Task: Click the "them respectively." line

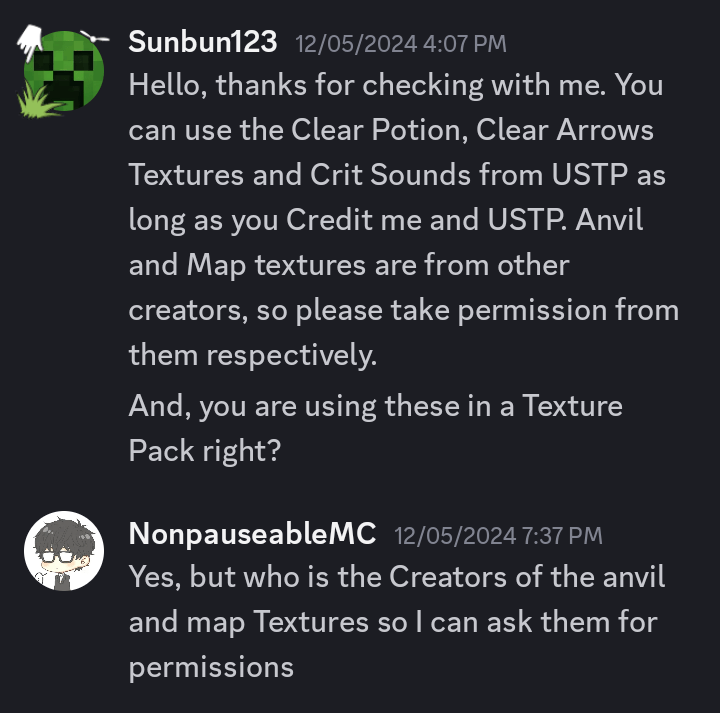Action: tap(253, 355)
